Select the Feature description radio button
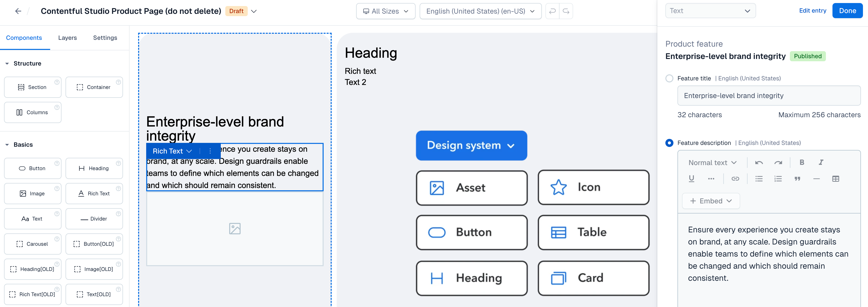Image resolution: width=868 pixels, height=307 pixels. pyautogui.click(x=669, y=143)
